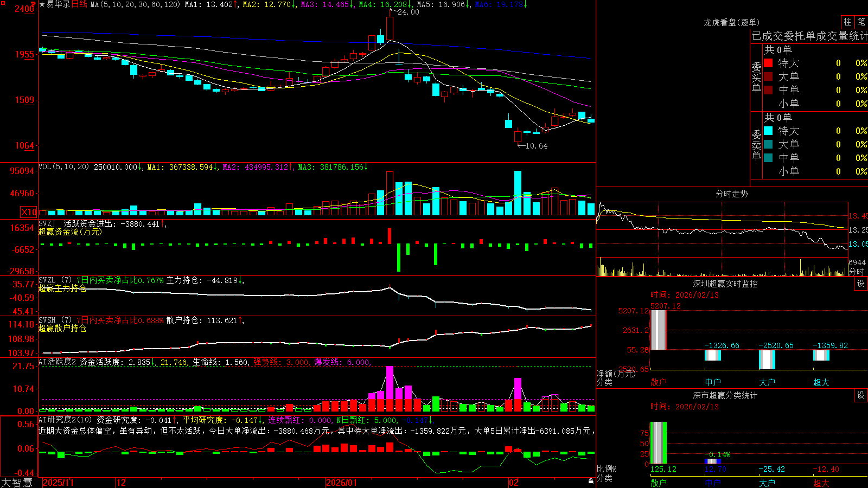The height and width of the screenshot is (488, 868).
Task: Click the teal 委卖单 大单 color swatch
Action: (768, 144)
